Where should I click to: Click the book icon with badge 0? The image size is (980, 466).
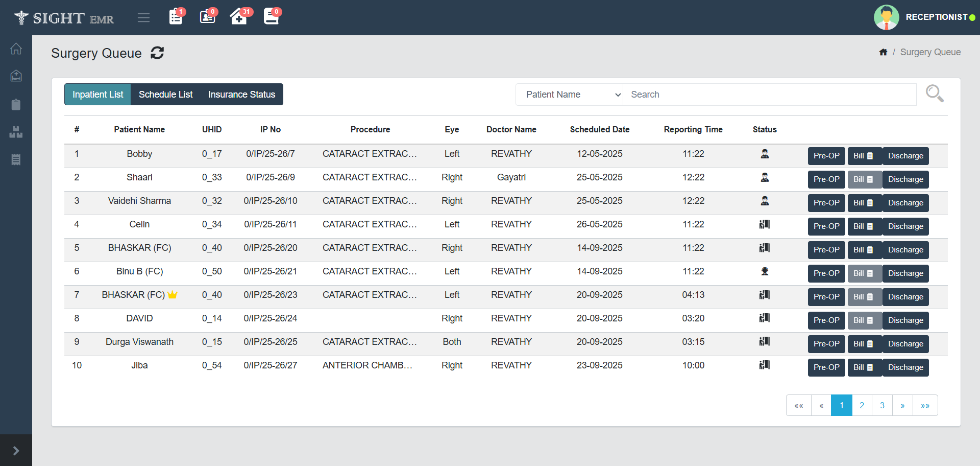(271, 17)
